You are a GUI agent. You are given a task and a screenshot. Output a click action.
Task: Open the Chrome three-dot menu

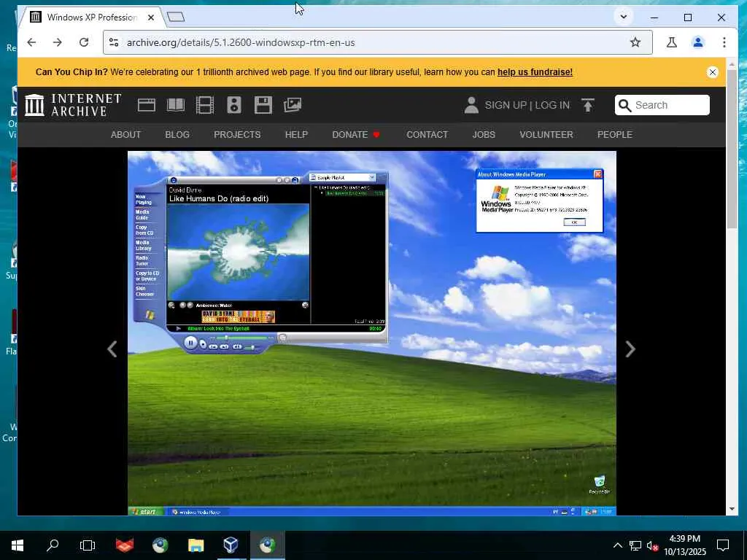724,42
